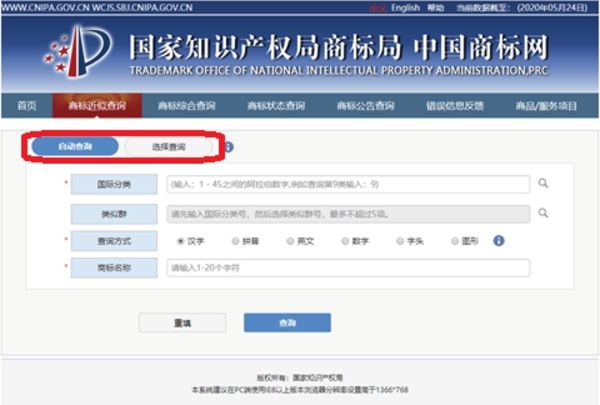
Task: Open 错误信息反馈 tab
Action: (x=455, y=106)
